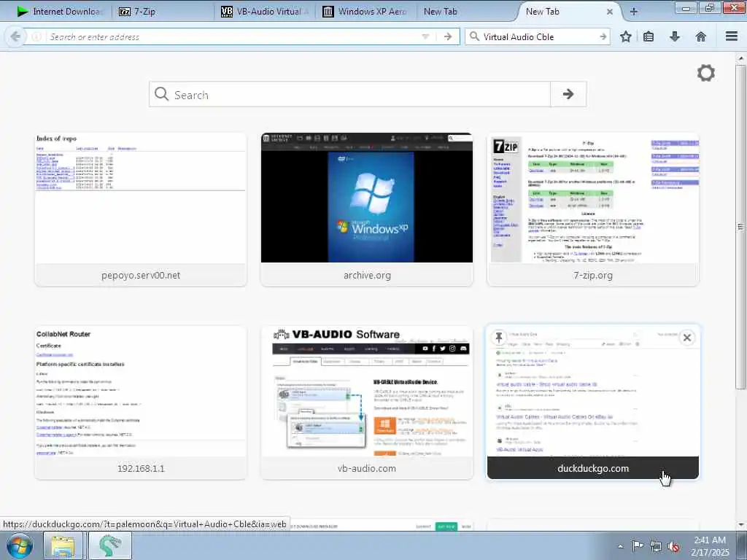This screenshot has height=560, width=747.
Task: Open a new tab with plus button
Action: click(634, 12)
